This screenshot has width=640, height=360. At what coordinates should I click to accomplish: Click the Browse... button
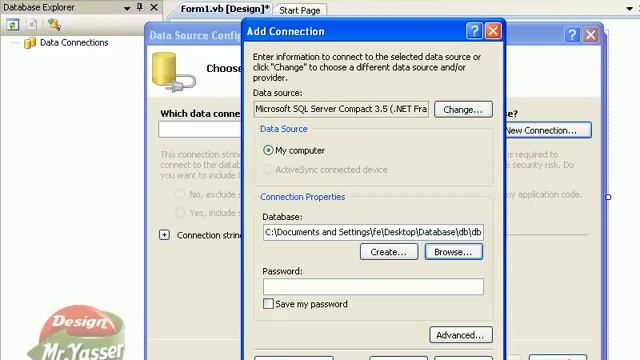[x=453, y=252]
